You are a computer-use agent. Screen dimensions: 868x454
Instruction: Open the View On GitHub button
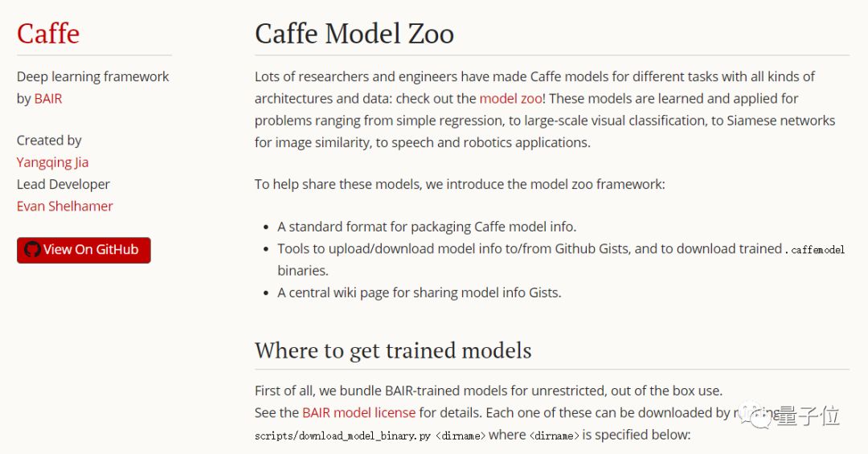click(84, 250)
